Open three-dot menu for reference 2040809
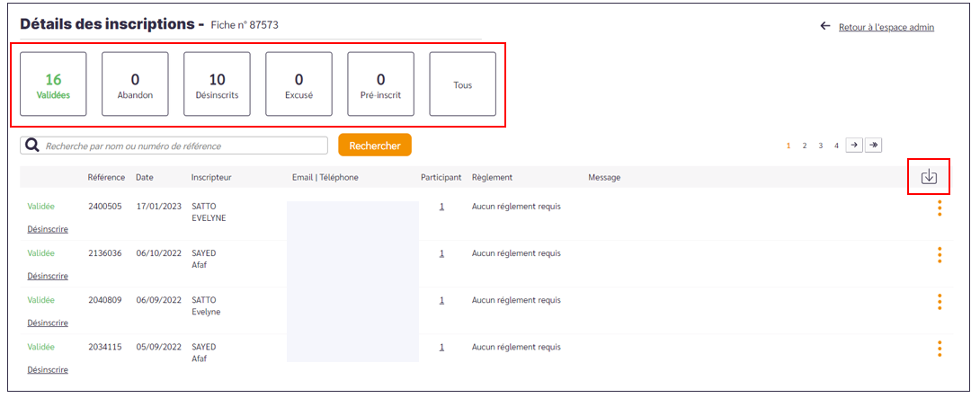The image size is (980, 398). pyautogui.click(x=940, y=302)
